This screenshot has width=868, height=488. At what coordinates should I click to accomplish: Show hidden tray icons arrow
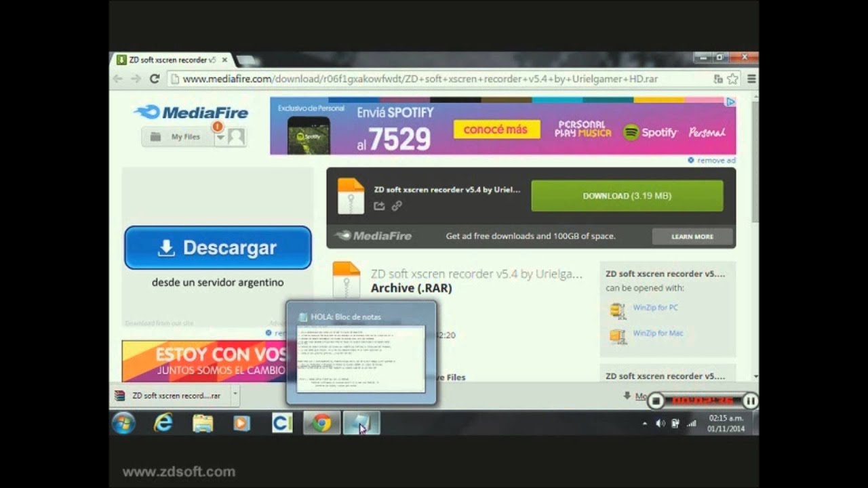click(x=644, y=424)
